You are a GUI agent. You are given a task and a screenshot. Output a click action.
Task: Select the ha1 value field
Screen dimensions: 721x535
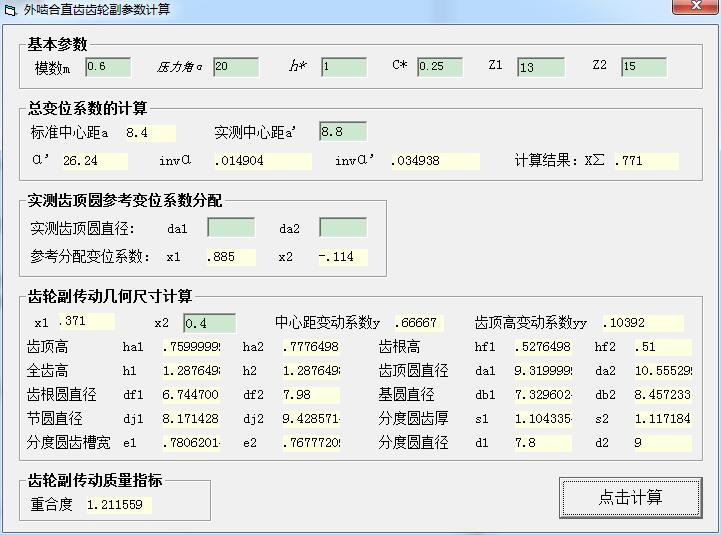[x=191, y=347]
